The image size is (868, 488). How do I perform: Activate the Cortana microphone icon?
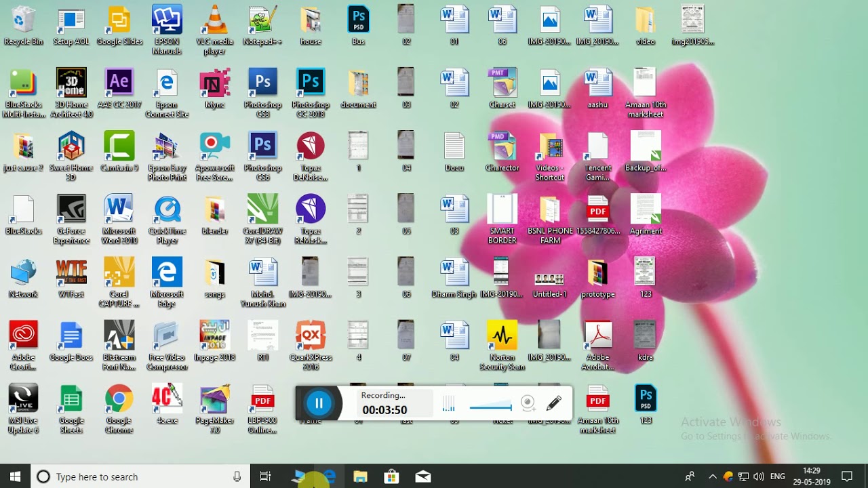click(x=237, y=476)
